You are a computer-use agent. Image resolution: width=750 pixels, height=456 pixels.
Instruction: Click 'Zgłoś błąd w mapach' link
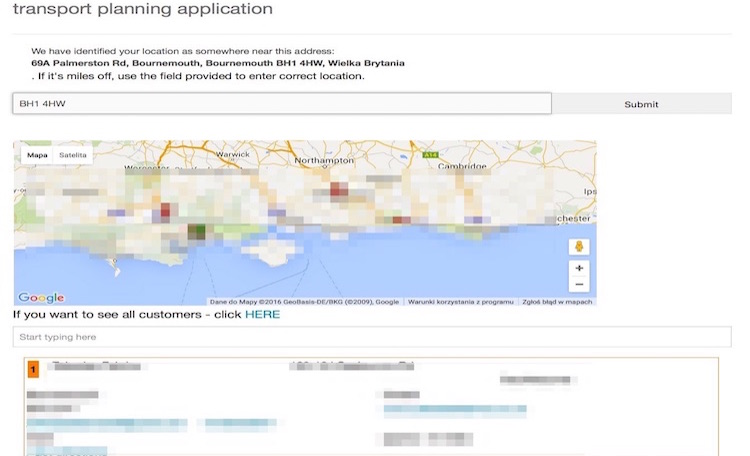(x=557, y=301)
